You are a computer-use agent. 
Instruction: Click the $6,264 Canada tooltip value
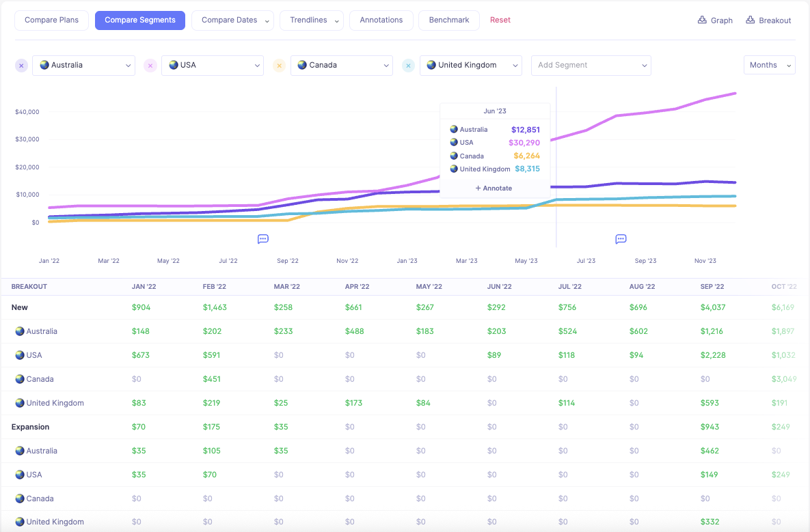(526, 156)
